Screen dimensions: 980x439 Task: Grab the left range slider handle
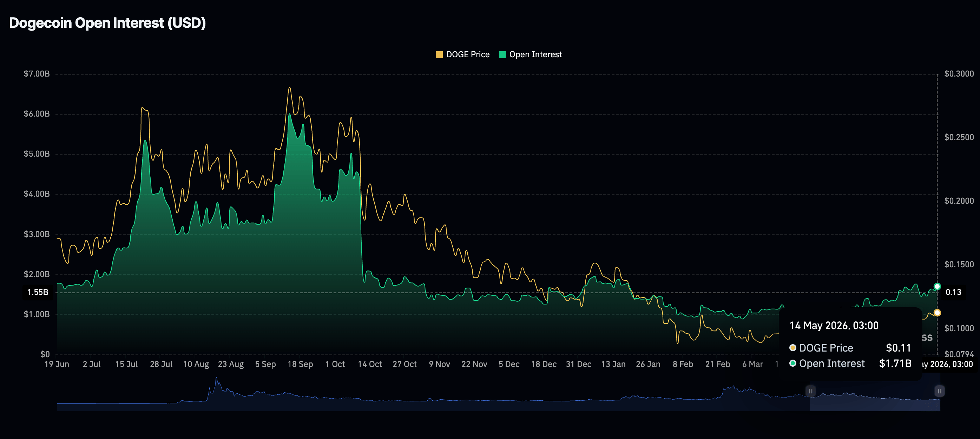[810, 391]
